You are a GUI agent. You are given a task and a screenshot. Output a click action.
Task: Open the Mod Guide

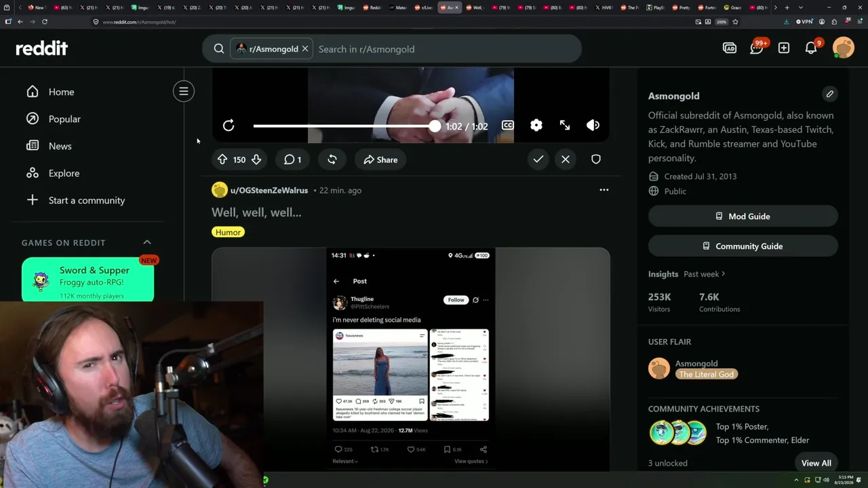pyautogui.click(x=743, y=216)
